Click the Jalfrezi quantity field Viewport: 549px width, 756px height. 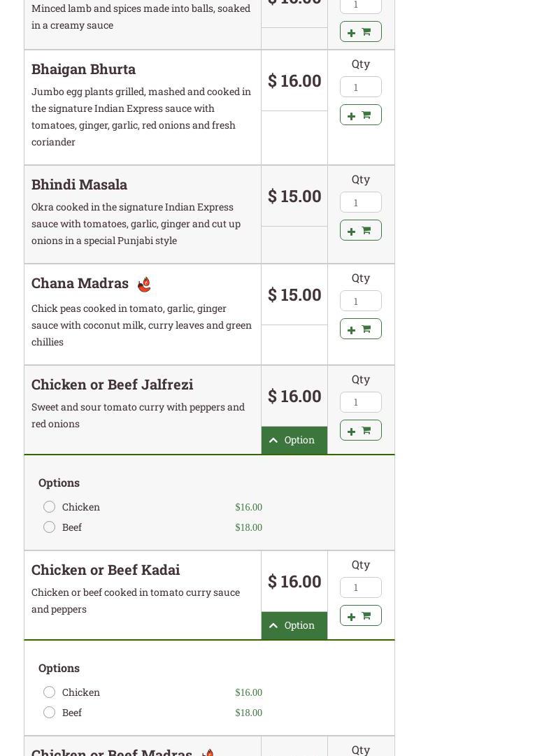tap(360, 402)
